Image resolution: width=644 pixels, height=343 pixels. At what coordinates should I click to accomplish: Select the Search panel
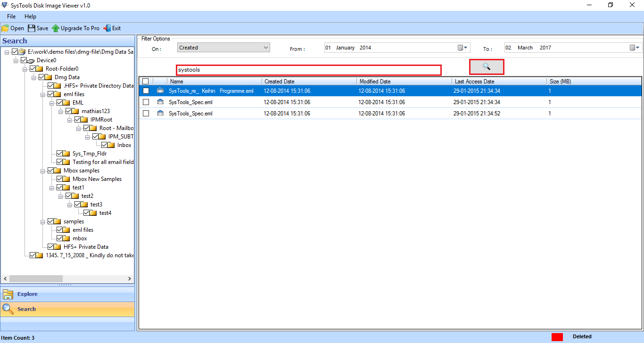coord(27,309)
